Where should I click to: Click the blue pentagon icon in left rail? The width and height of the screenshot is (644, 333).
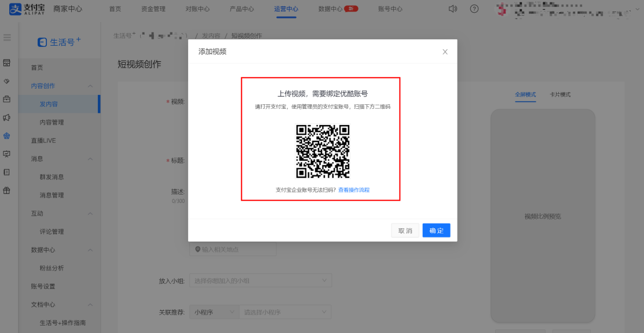pos(6,136)
